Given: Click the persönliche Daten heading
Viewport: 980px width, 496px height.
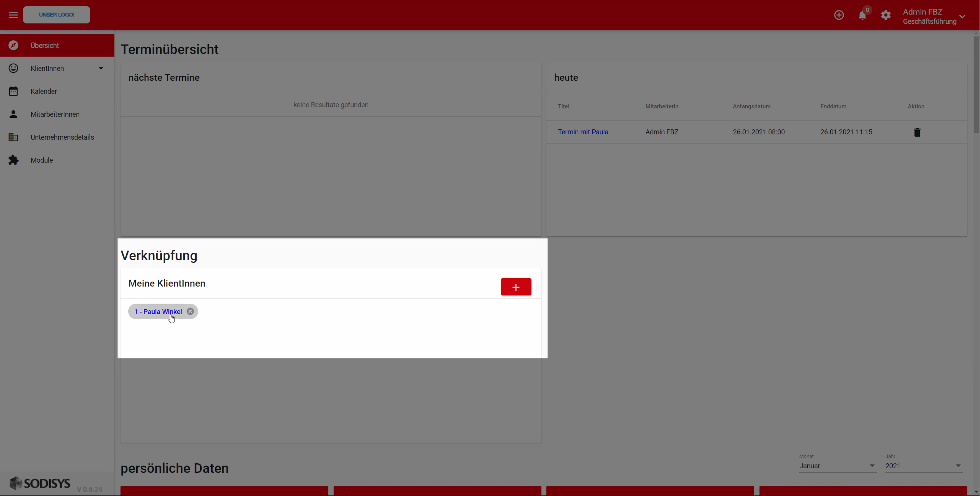Looking at the screenshot, I should [174, 468].
